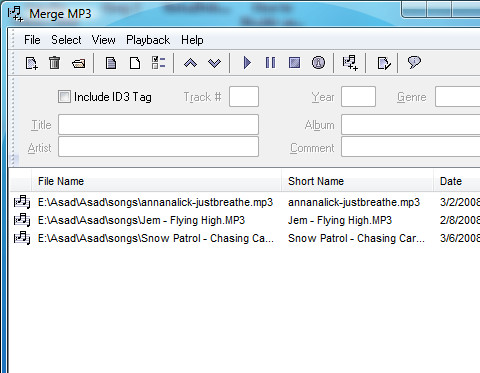Start playback with the Play button
The width and height of the screenshot is (480, 373).
click(x=247, y=62)
